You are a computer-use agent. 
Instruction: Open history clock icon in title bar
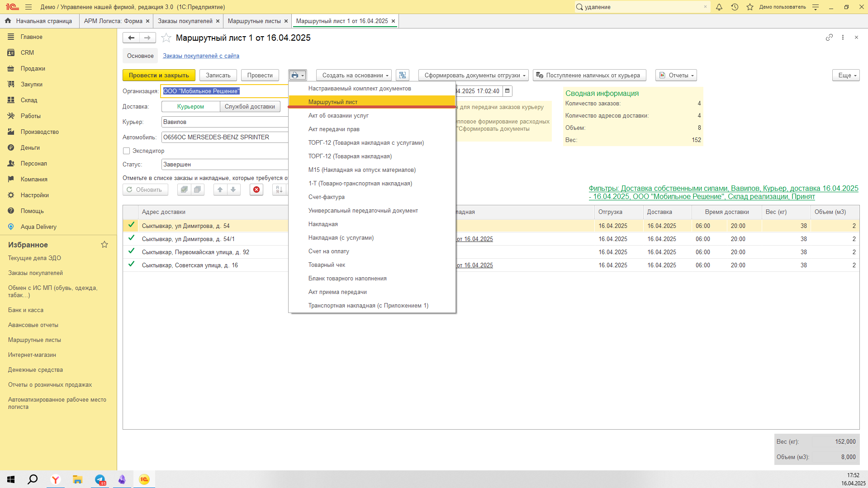click(735, 7)
